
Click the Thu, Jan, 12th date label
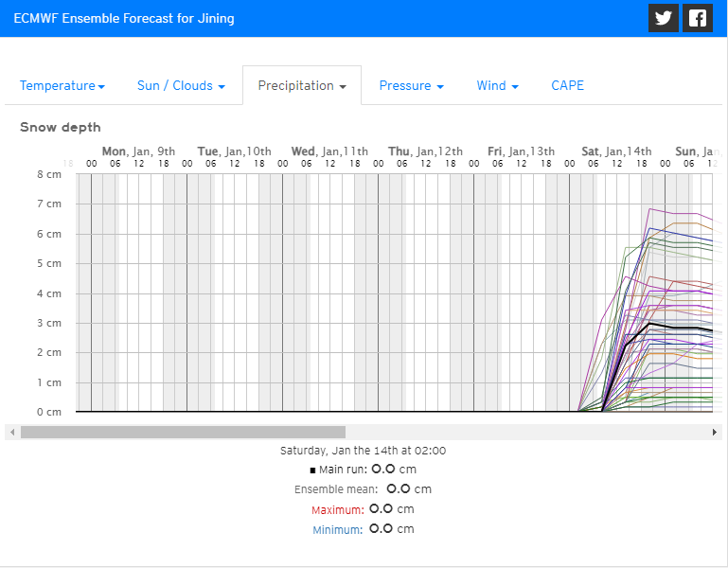426,151
